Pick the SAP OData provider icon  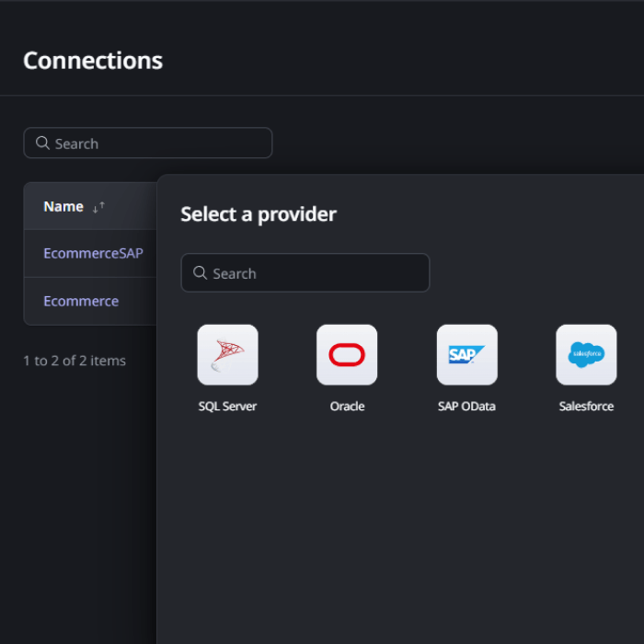coord(467,355)
